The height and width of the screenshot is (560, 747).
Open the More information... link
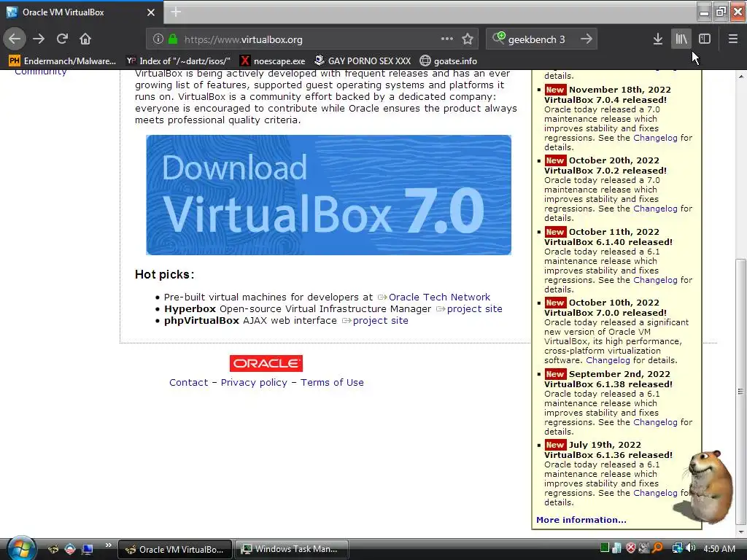point(581,520)
